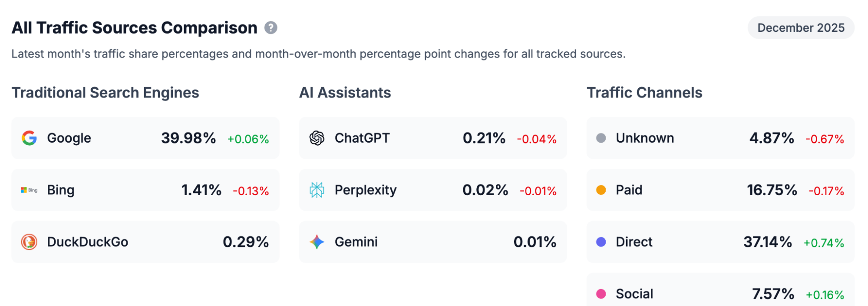Open the help tooltip question mark icon

[x=271, y=28]
